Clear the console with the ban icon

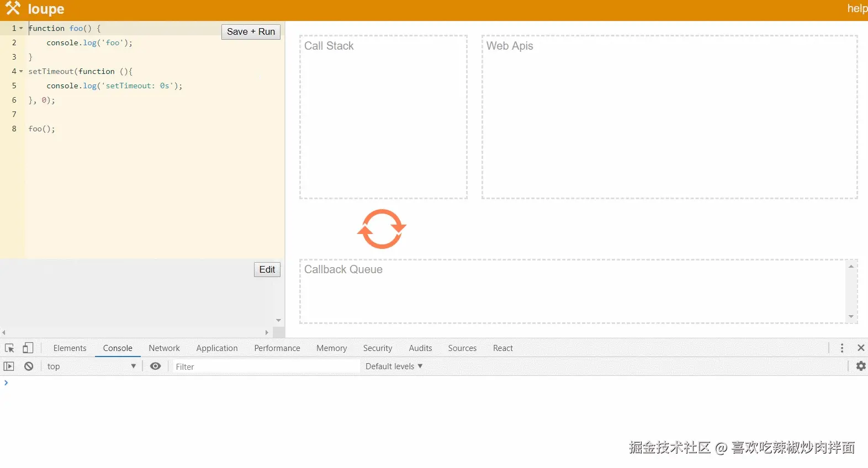click(29, 366)
